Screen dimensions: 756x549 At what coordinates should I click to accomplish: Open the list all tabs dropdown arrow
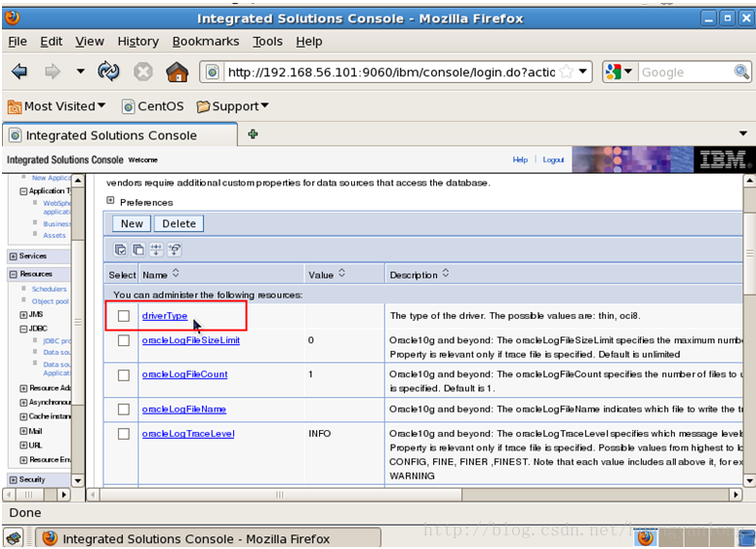coord(743,134)
